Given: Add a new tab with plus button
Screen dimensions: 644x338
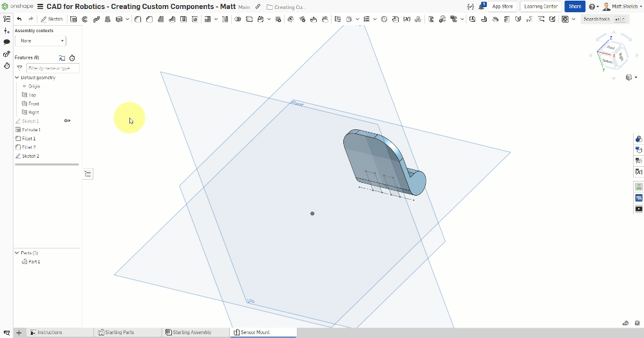Looking at the screenshot, I should pyautogui.click(x=19, y=333).
